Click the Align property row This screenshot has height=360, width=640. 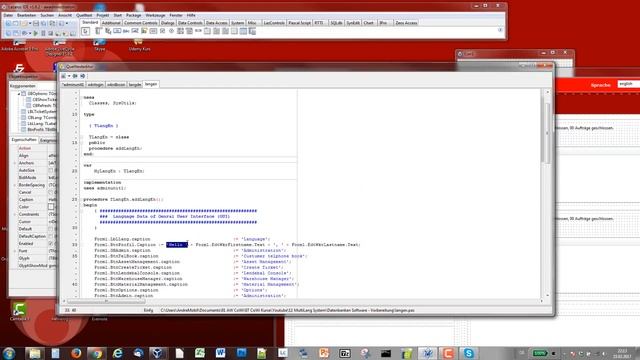(x=33, y=156)
